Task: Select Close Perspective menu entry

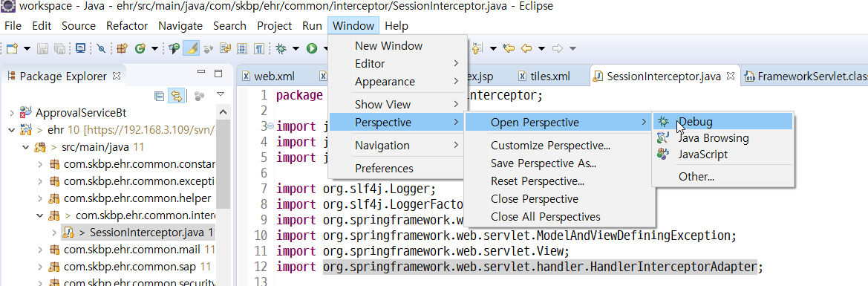Action: click(x=559, y=199)
